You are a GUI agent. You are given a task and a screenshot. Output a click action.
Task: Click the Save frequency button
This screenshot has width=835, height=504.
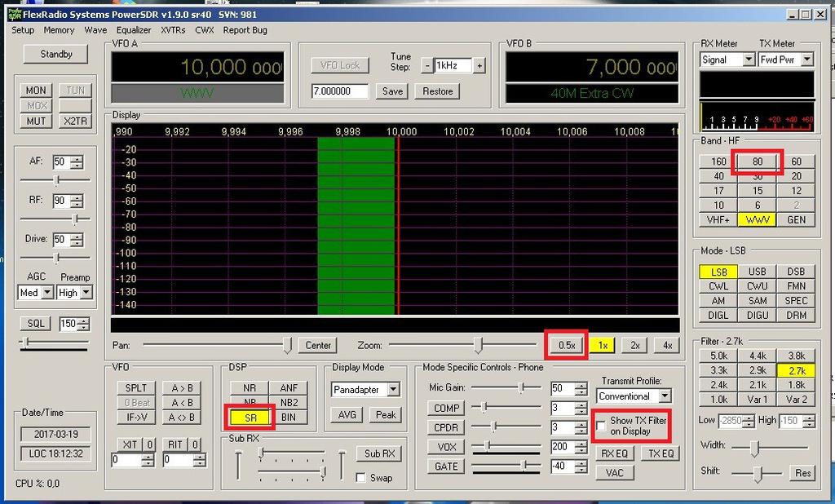[x=392, y=91]
